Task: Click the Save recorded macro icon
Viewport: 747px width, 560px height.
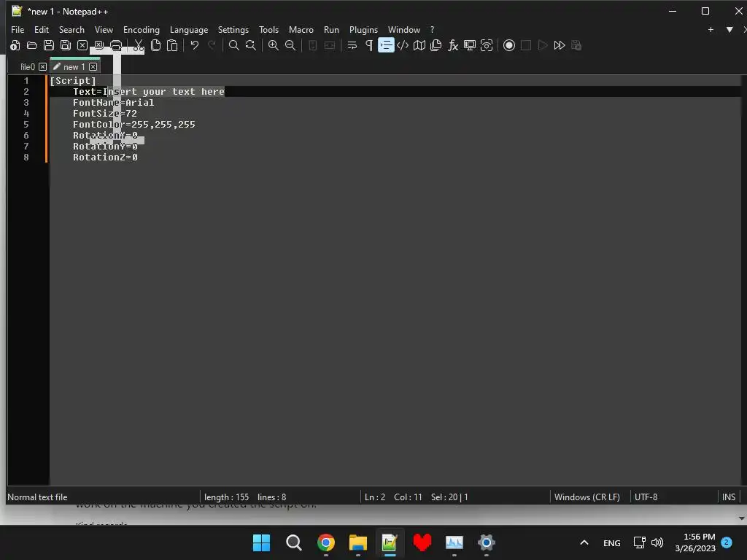Action: (x=576, y=45)
